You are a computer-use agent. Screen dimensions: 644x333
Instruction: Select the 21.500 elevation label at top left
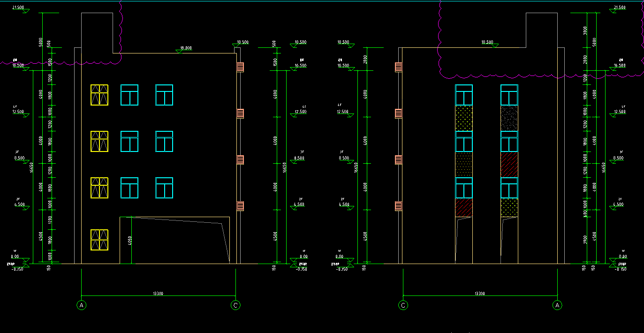coord(18,8)
